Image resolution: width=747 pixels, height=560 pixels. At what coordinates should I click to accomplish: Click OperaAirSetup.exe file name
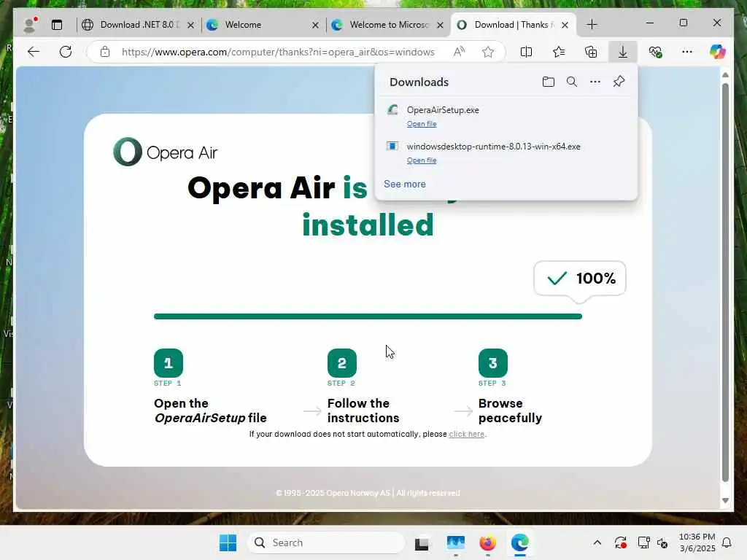443,110
